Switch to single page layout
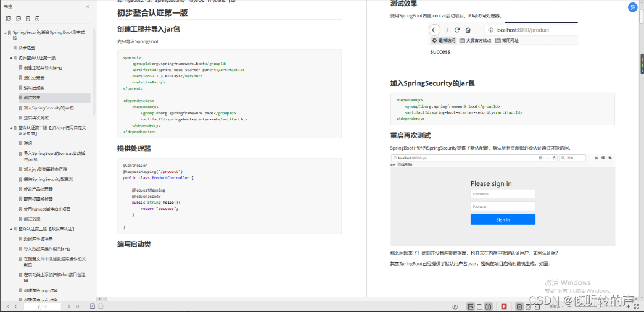The image size is (644, 312). [x=480, y=306]
